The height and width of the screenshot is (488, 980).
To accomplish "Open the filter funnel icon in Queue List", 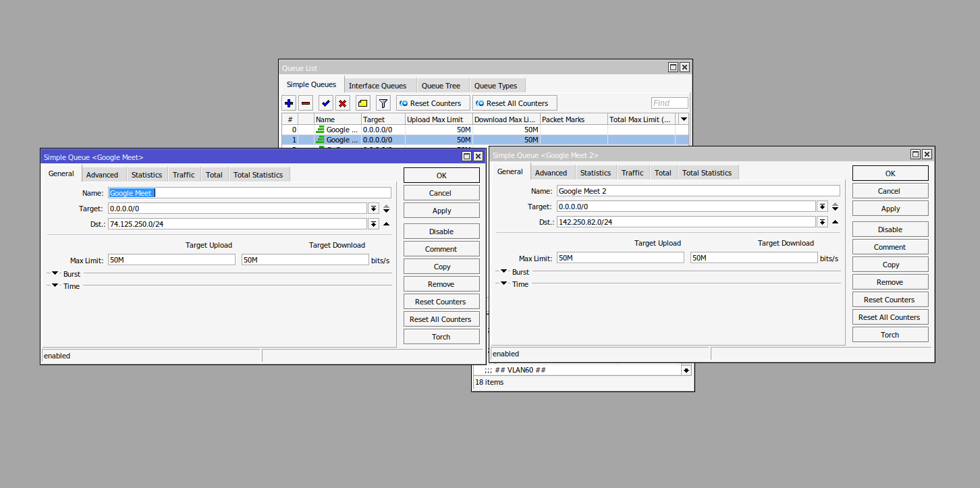I will [383, 103].
